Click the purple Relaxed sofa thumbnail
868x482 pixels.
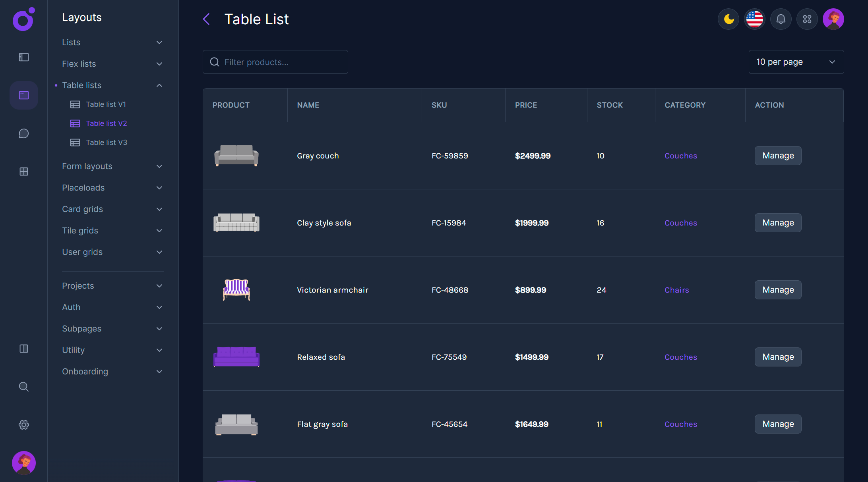click(x=236, y=357)
